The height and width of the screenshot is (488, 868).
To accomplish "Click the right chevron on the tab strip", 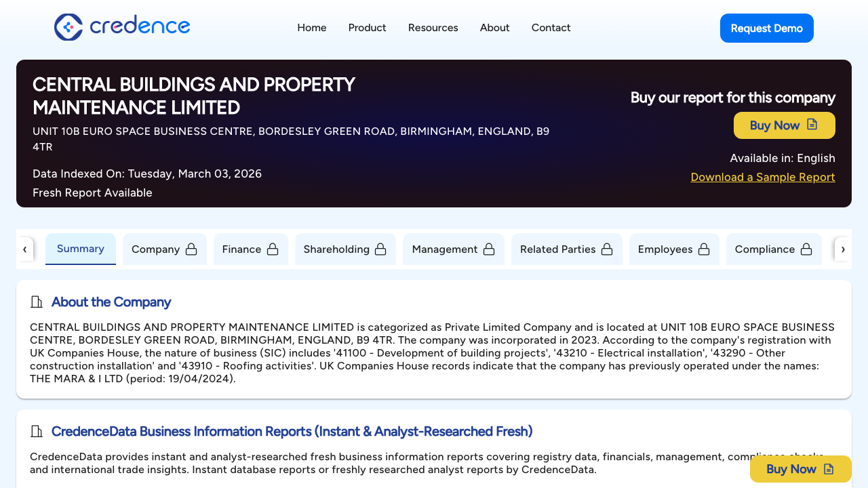I will point(843,249).
